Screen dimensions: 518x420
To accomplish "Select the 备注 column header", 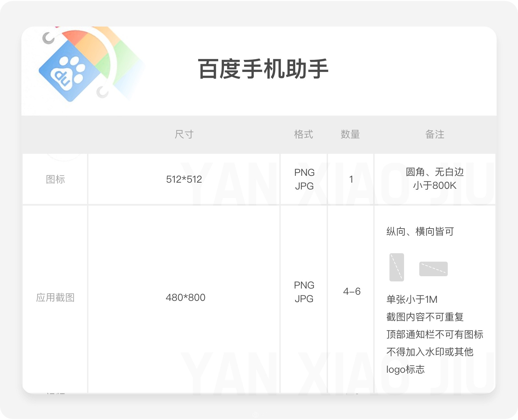I will (434, 134).
